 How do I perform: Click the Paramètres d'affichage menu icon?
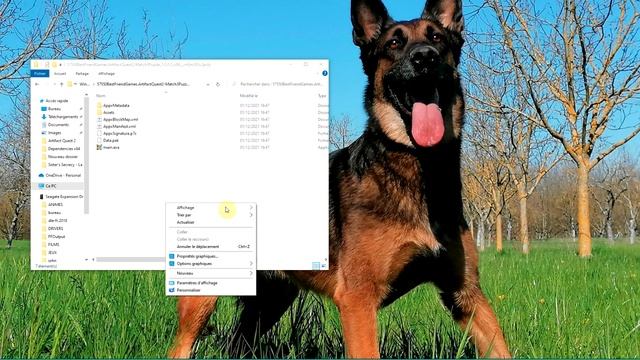coord(172,283)
